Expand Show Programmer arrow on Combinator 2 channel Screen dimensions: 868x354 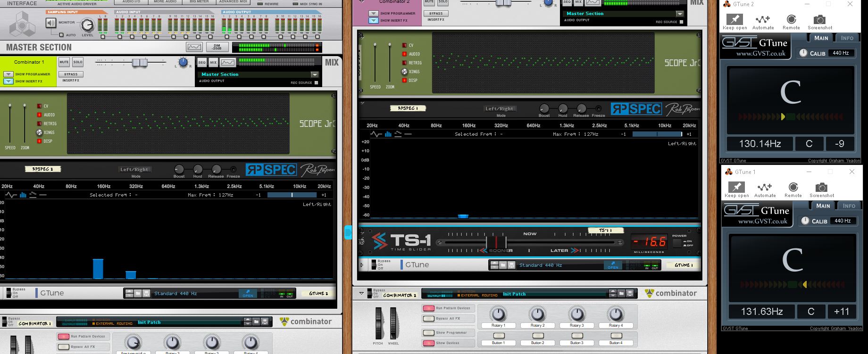[373, 14]
